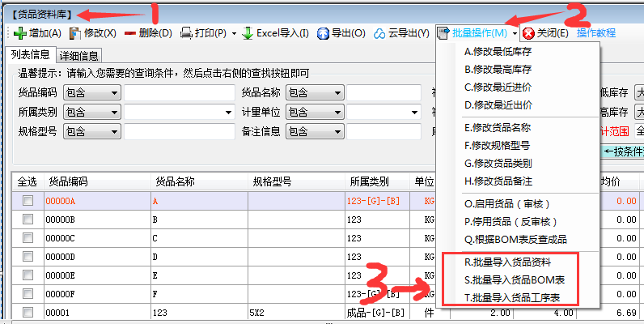This screenshot has height=324, width=644.
Task: Click the green plus 增加(A) icon
Action: coord(19,33)
